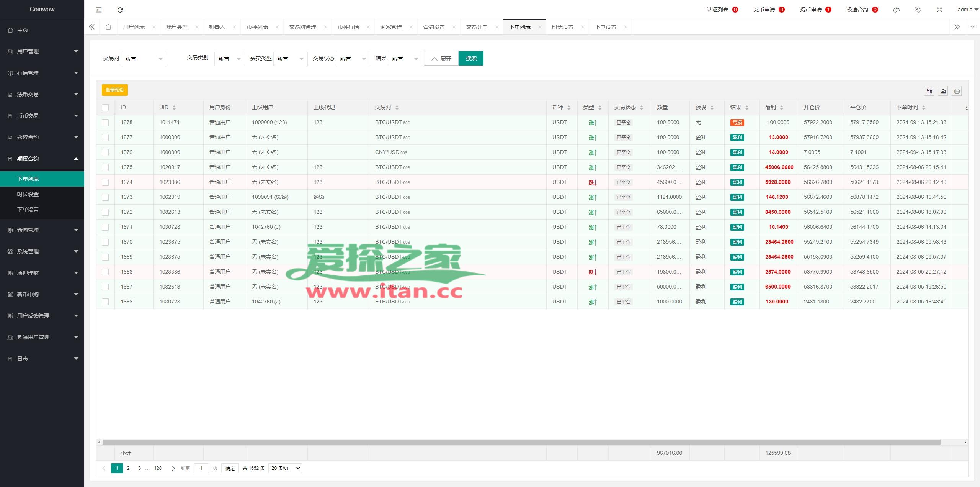This screenshot has width=980, height=487.
Task: Sort by UID column arrows
Action: point(174,108)
